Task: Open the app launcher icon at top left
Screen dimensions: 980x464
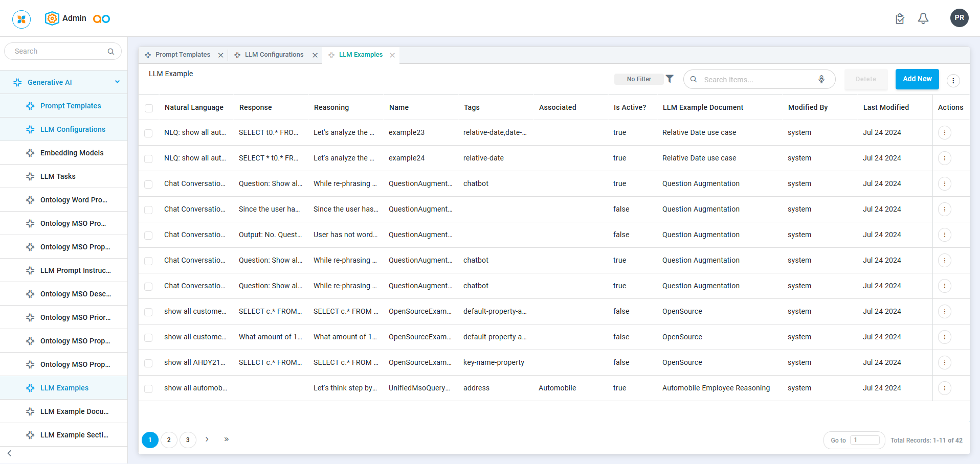Action: [x=21, y=19]
